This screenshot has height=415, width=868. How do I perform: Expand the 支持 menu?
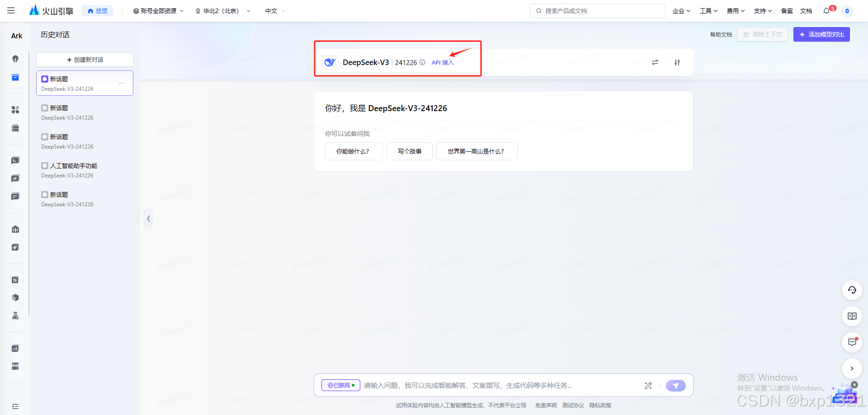click(x=763, y=11)
